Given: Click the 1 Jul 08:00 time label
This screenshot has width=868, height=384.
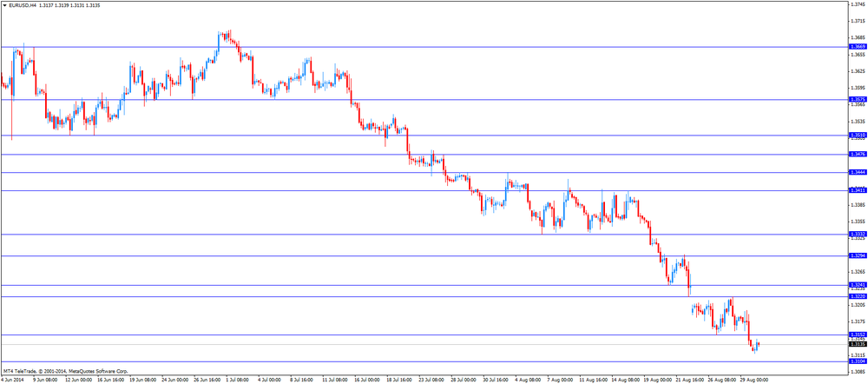Looking at the screenshot, I should [x=238, y=381].
